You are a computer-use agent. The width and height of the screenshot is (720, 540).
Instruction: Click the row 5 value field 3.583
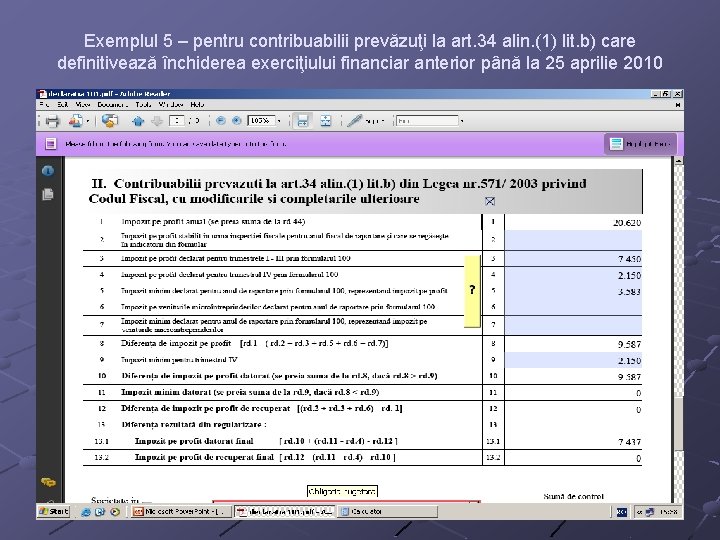pyautogui.click(x=573, y=291)
